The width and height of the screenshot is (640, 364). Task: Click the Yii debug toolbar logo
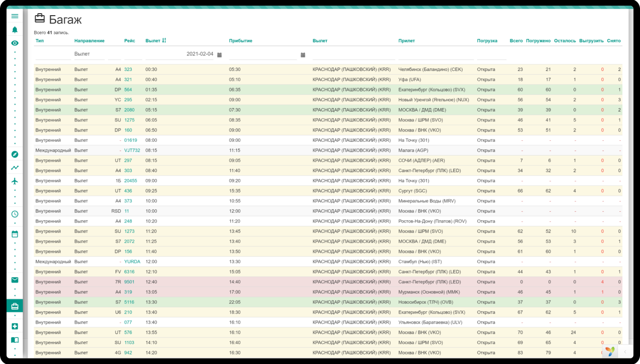point(610,351)
